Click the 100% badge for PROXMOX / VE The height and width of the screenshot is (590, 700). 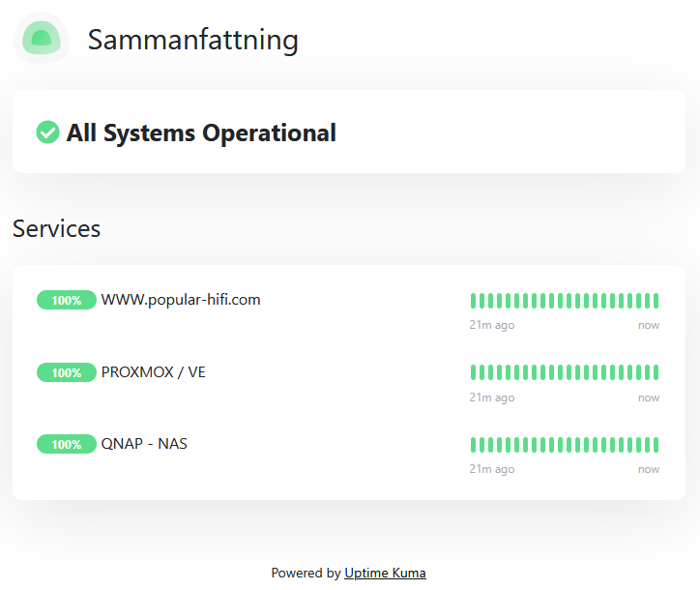(67, 372)
